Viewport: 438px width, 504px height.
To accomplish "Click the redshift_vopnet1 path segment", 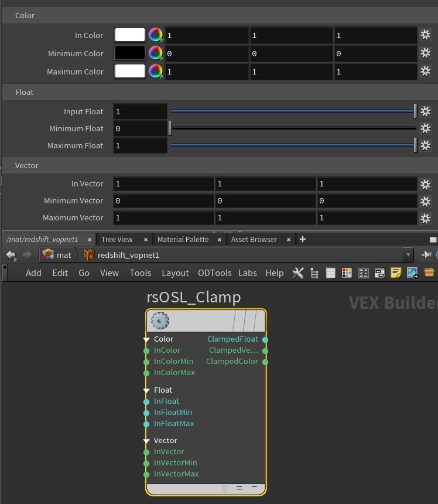I will coord(128,255).
